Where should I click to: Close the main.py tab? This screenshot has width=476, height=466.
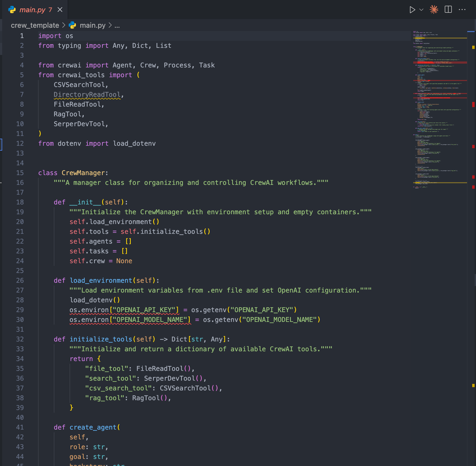coord(60,10)
